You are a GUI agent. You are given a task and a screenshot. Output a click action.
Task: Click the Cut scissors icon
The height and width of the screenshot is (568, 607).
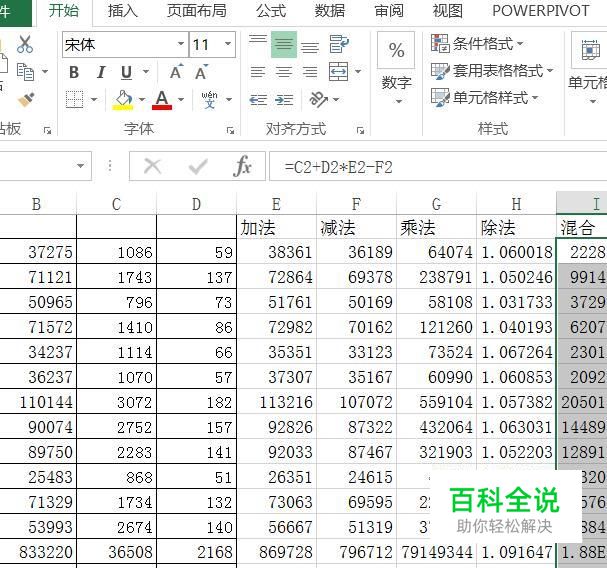click(x=25, y=44)
